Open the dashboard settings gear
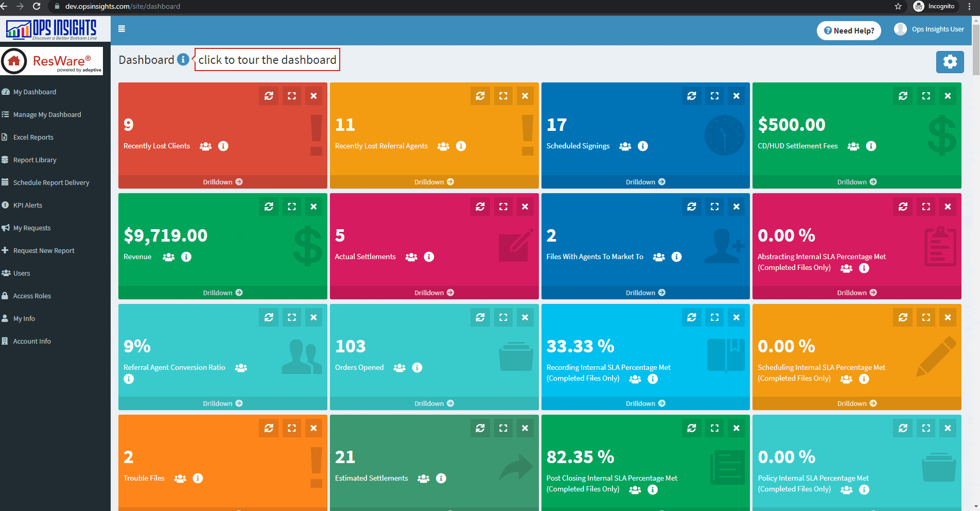This screenshot has width=980, height=511. [950, 61]
